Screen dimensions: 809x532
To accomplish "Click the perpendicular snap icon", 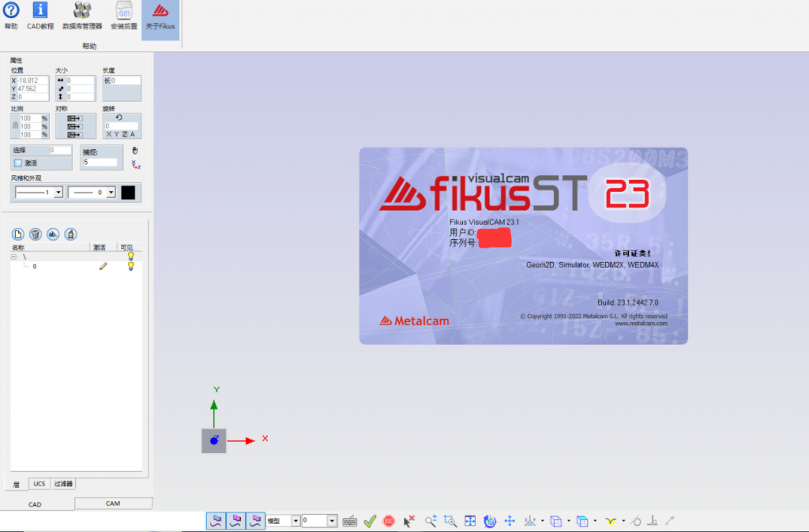I will (653, 521).
